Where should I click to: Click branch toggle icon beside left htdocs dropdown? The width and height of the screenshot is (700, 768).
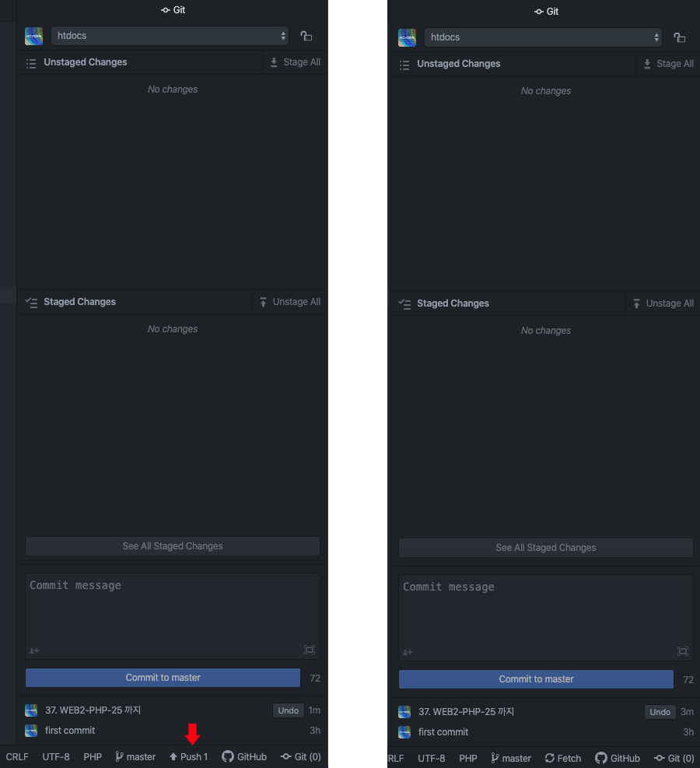pyautogui.click(x=306, y=37)
